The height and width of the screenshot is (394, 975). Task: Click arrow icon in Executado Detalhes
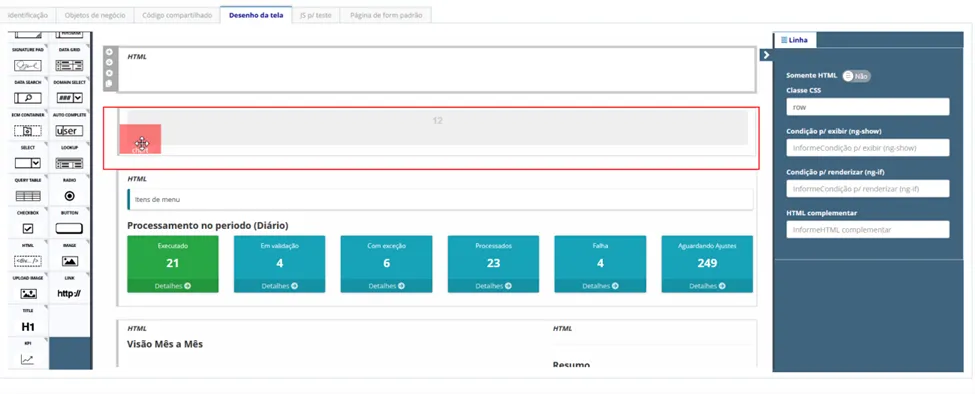(188, 286)
